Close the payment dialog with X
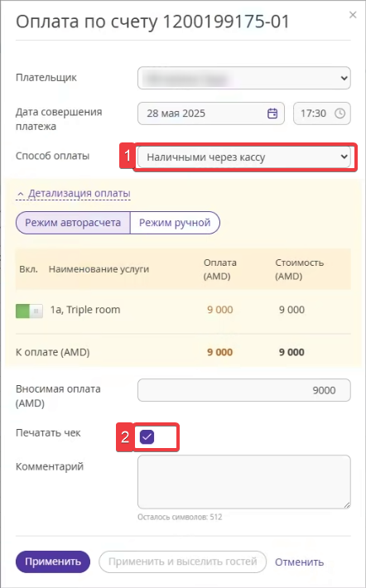This screenshot has width=366, height=588. [353, 15]
